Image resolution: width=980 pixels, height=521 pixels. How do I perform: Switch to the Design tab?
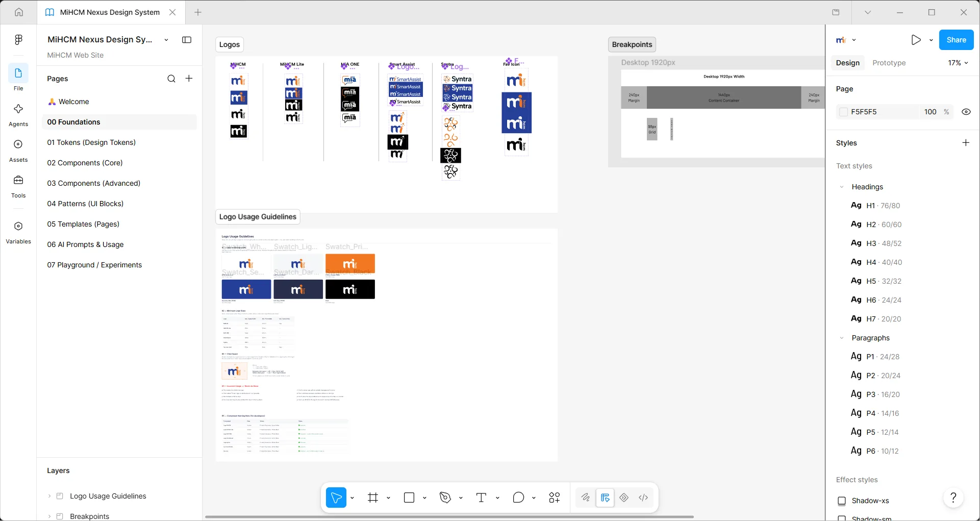(x=847, y=63)
